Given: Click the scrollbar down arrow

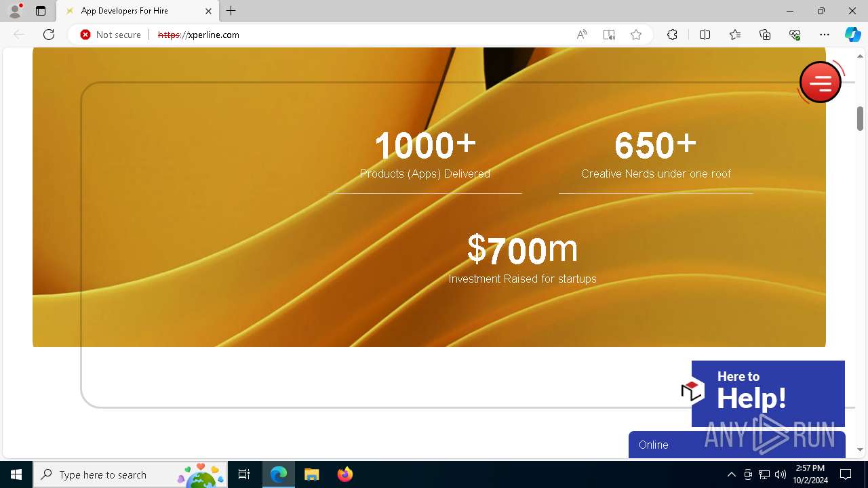Looking at the screenshot, I should pyautogui.click(x=860, y=449).
